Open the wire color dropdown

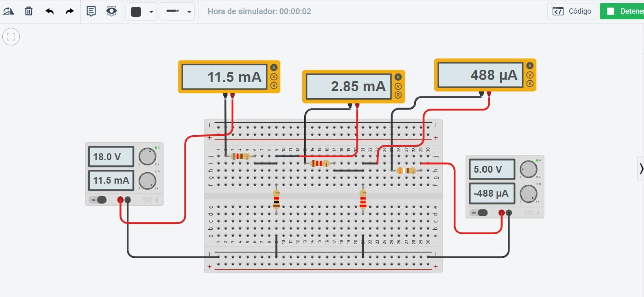151,11
